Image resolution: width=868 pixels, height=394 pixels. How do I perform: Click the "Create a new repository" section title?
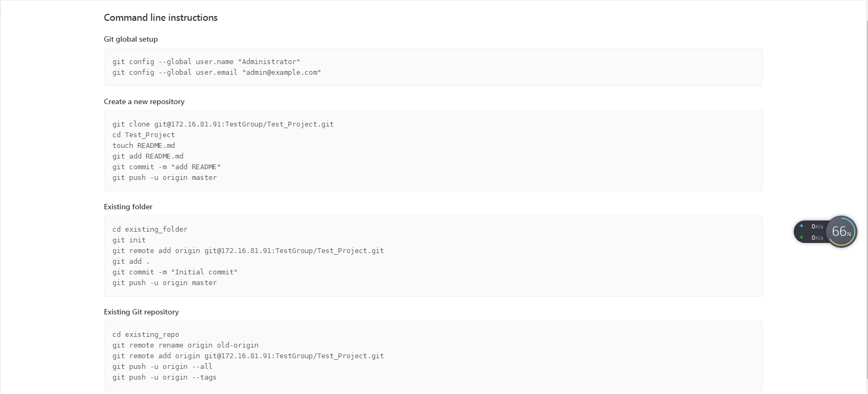(x=144, y=101)
